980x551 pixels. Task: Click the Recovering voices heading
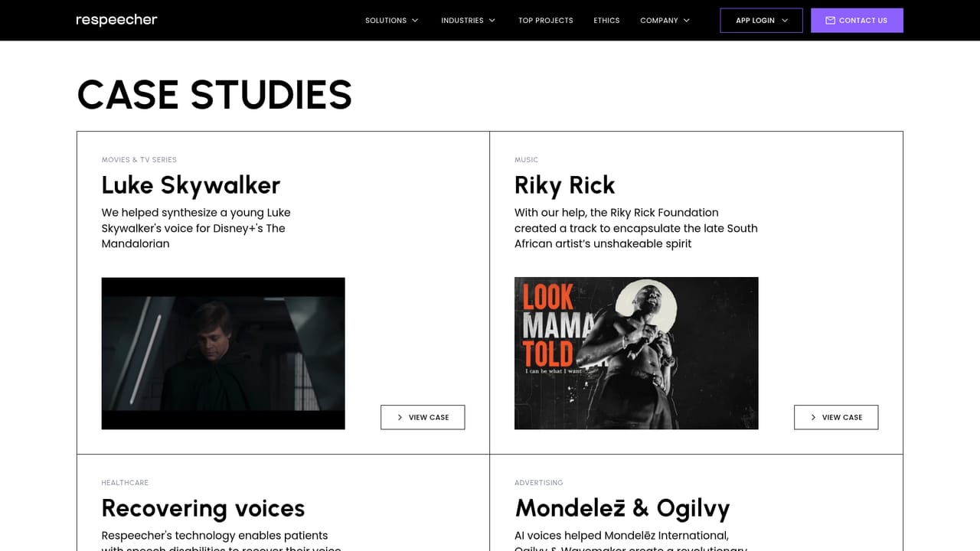coord(204,508)
